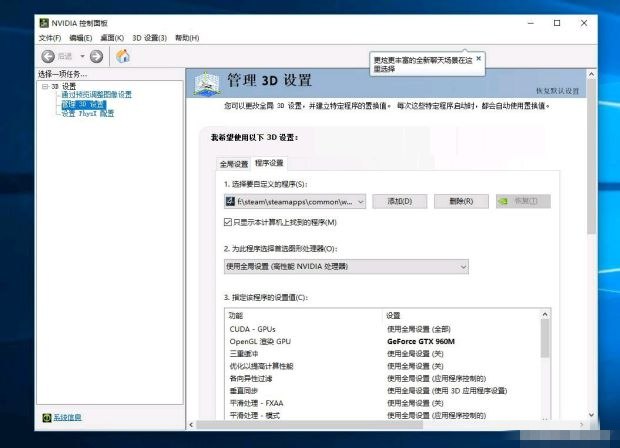Close the chat scene tooltip popup
This screenshot has height=448, width=620.
coord(478,59)
